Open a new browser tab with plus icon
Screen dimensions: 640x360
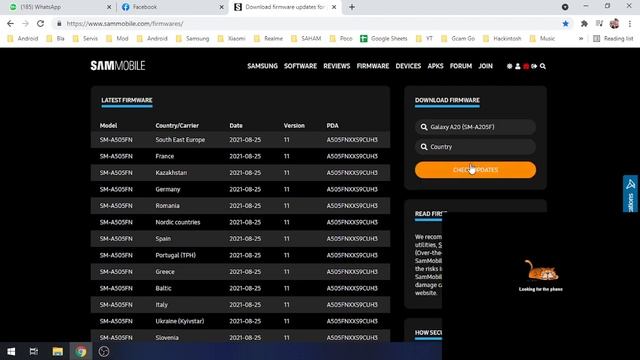click(x=352, y=7)
